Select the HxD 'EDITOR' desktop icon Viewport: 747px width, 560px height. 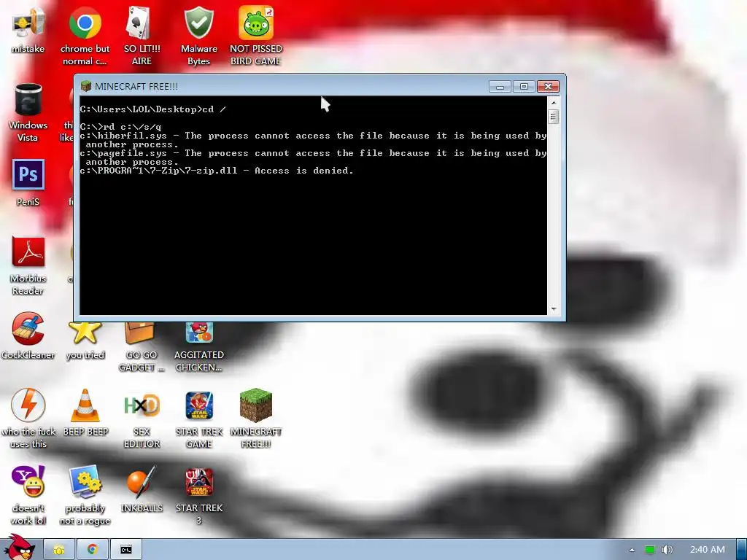point(142,419)
